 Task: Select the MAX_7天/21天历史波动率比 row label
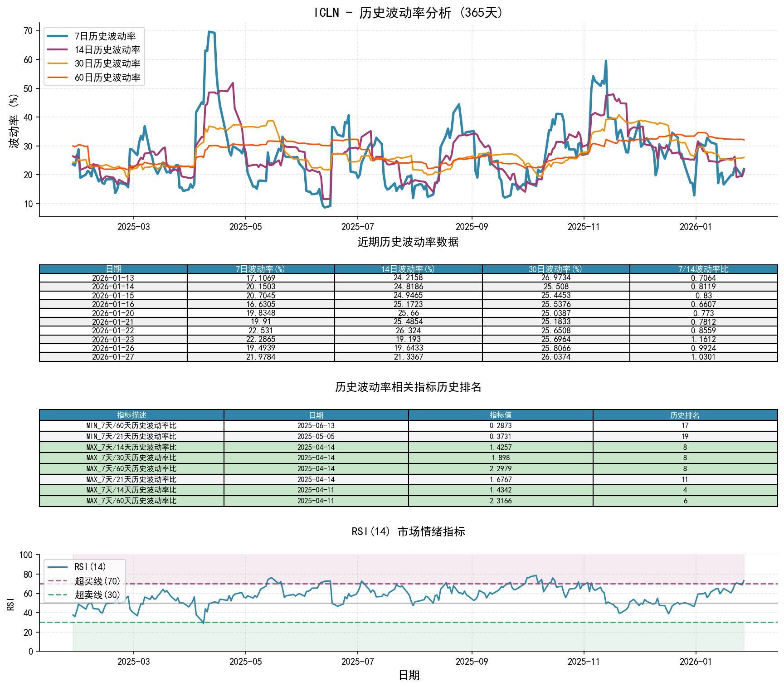click(x=131, y=479)
